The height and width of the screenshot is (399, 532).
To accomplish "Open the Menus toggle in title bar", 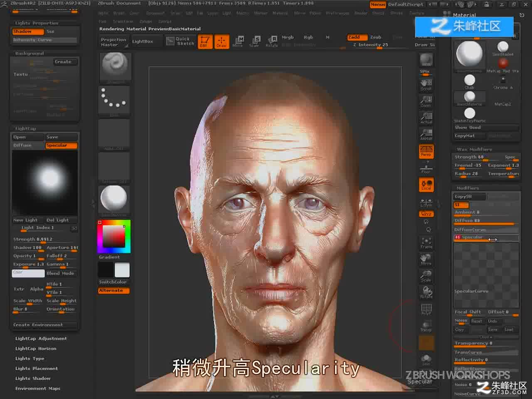I will (x=378, y=4).
